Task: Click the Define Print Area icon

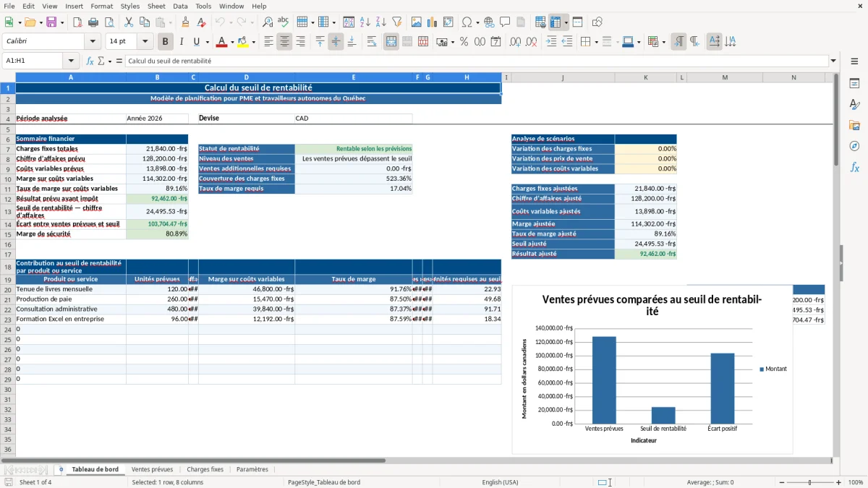Action: tap(540, 22)
